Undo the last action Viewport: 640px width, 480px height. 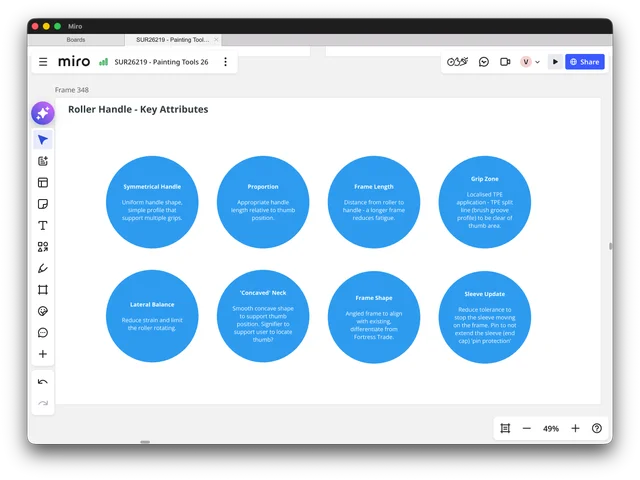tap(43, 382)
